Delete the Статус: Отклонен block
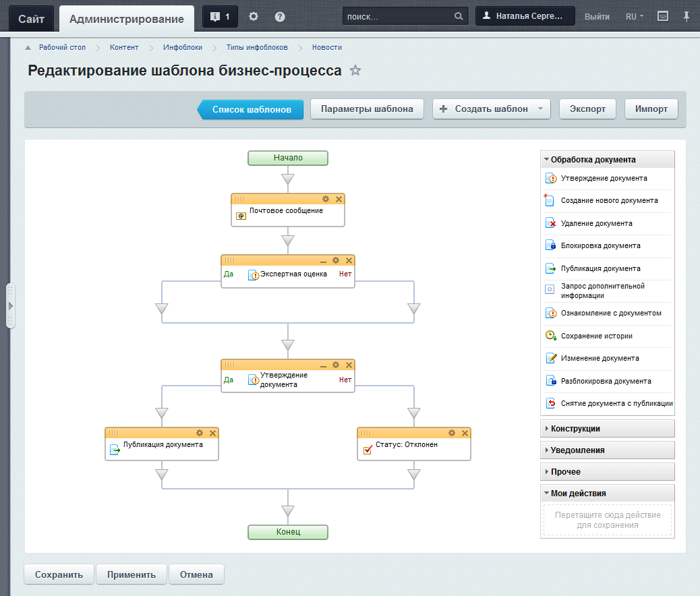 (464, 433)
